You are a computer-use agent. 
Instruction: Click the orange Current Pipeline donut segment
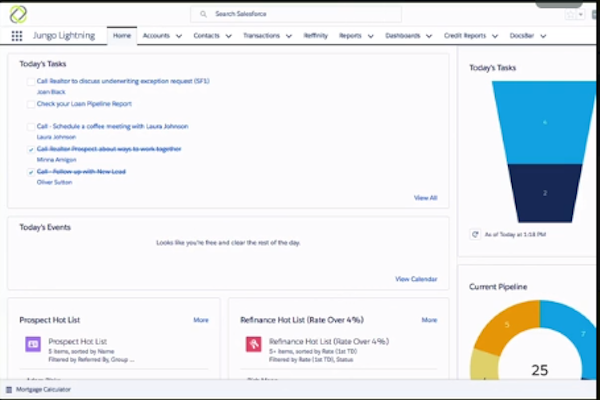507,325
